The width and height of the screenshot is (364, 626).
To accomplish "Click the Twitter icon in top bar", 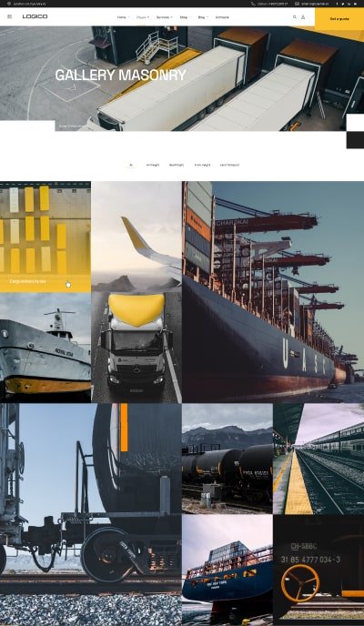I will coord(343,4).
